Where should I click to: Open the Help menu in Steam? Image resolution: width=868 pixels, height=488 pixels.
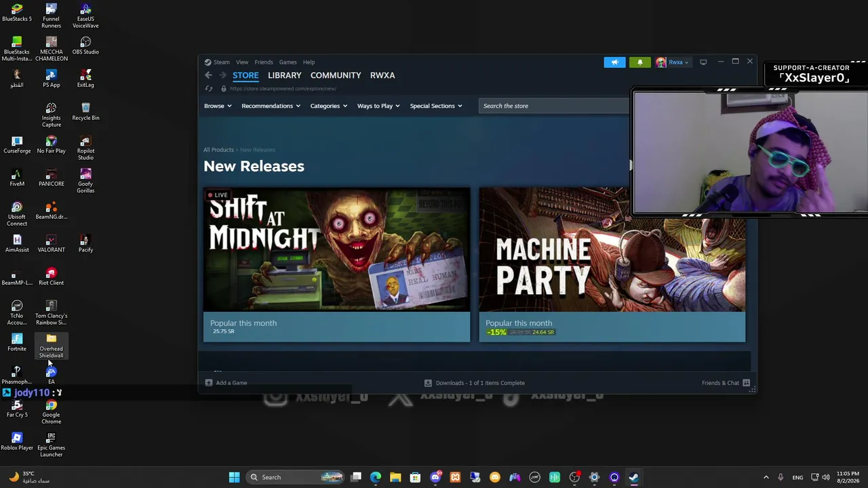point(309,62)
